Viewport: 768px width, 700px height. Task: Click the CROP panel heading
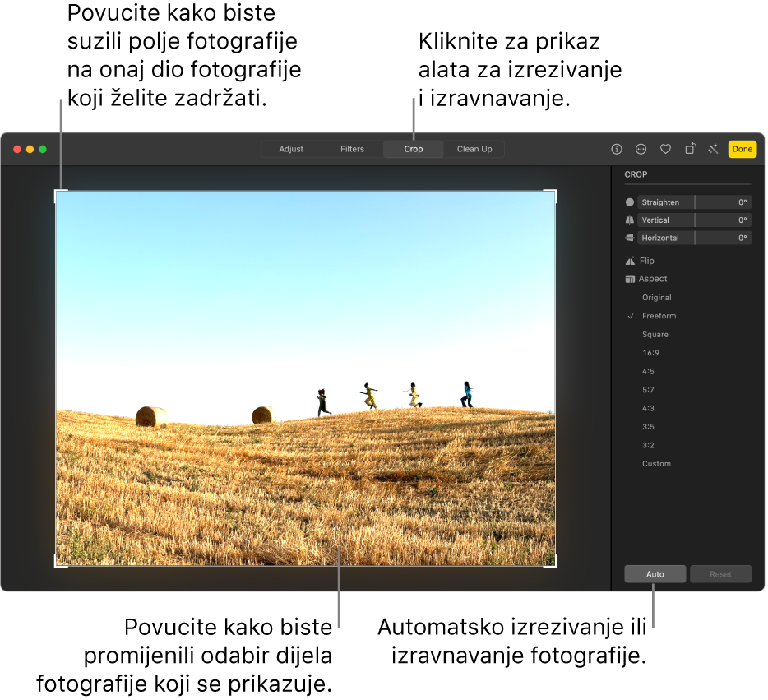(636, 174)
